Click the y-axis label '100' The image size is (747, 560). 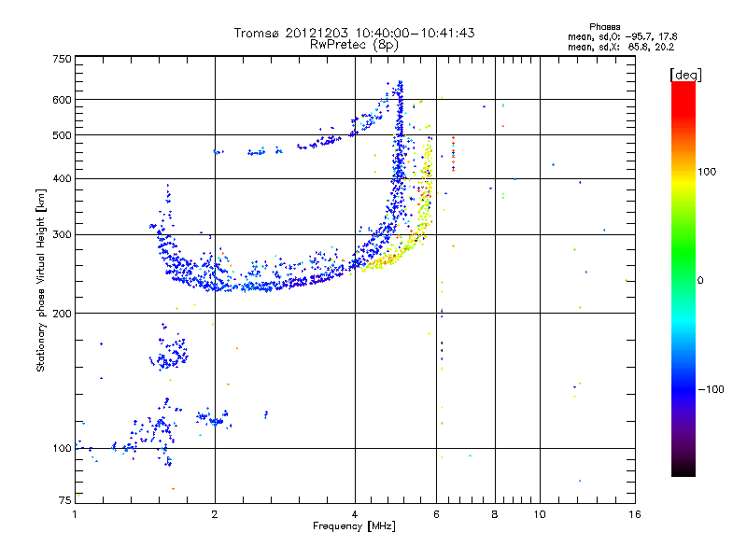63,449
